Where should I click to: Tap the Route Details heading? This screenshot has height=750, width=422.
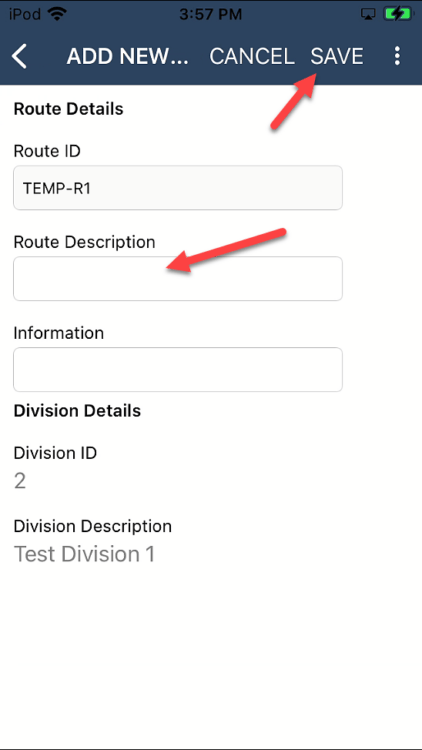coord(68,109)
